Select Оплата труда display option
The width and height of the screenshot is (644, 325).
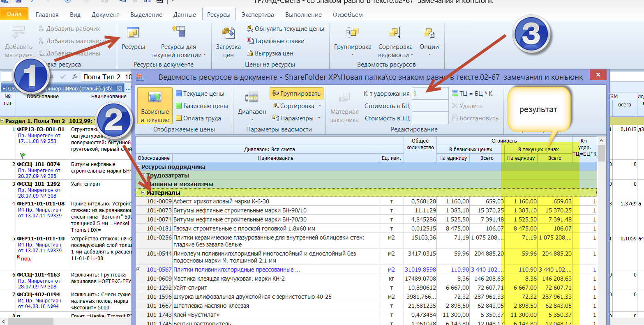click(x=198, y=118)
